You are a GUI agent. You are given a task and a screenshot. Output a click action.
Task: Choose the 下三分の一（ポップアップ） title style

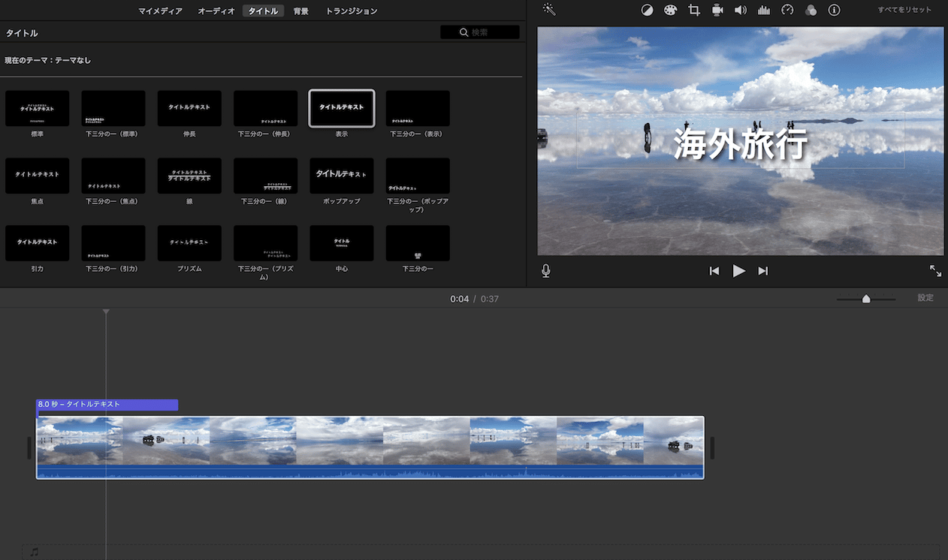pyautogui.click(x=418, y=176)
